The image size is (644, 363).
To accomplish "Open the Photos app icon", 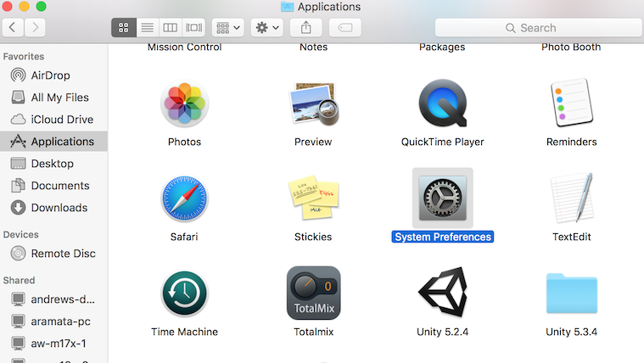I will click(x=184, y=103).
